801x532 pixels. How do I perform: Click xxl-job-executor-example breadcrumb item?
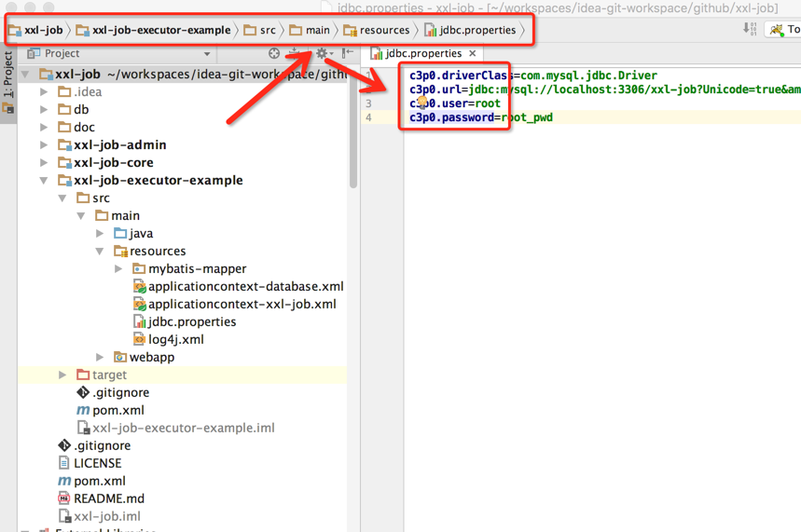[153, 30]
